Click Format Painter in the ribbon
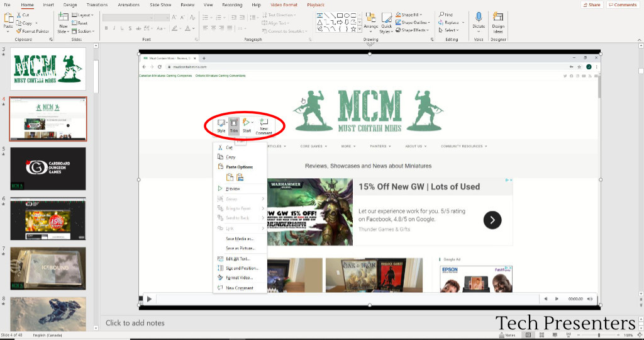Viewport: 644px width, 340px height. click(x=33, y=31)
